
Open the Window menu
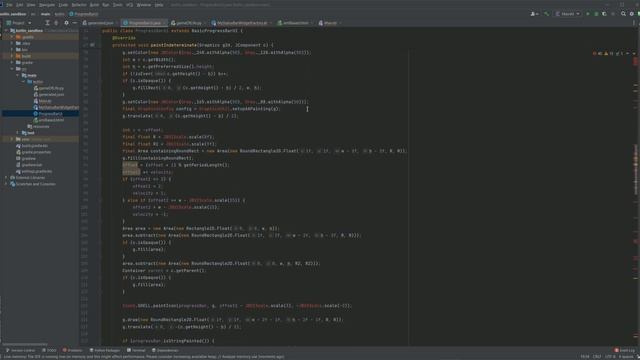click(144, 5)
